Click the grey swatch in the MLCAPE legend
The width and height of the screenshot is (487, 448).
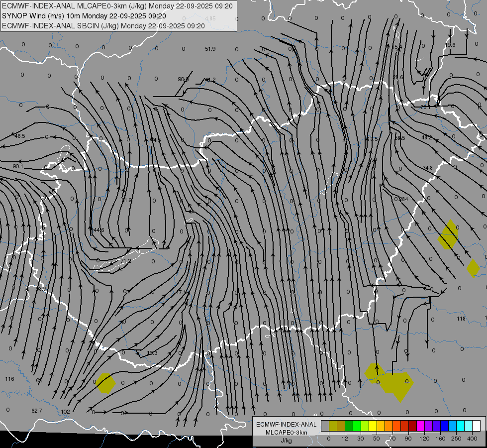coord(325,426)
